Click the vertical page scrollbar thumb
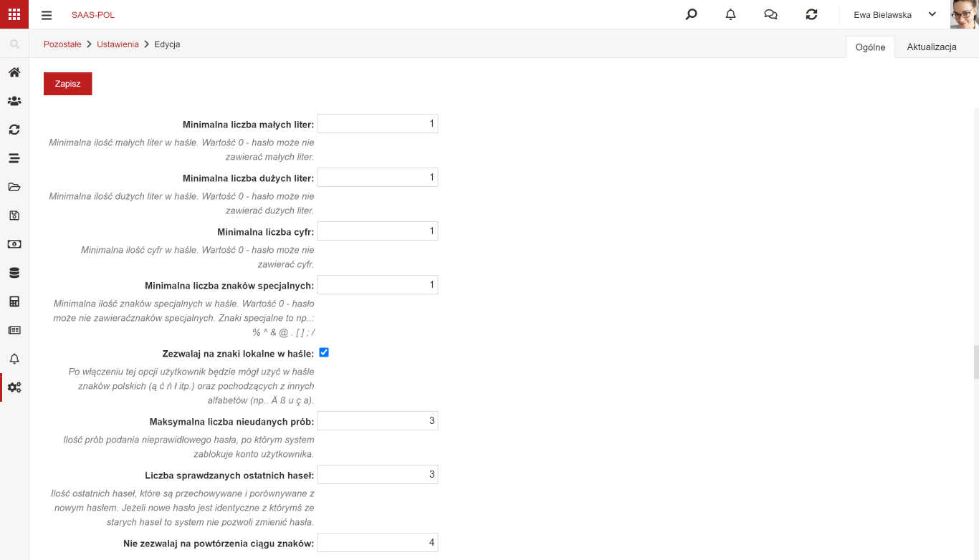 pos(976,362)
